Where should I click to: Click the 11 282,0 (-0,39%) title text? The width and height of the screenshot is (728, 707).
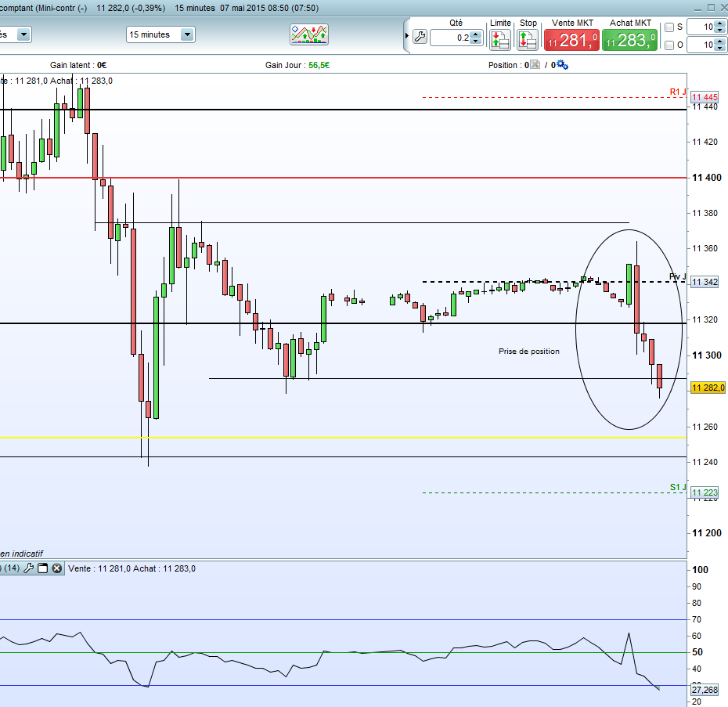point(131,8)
